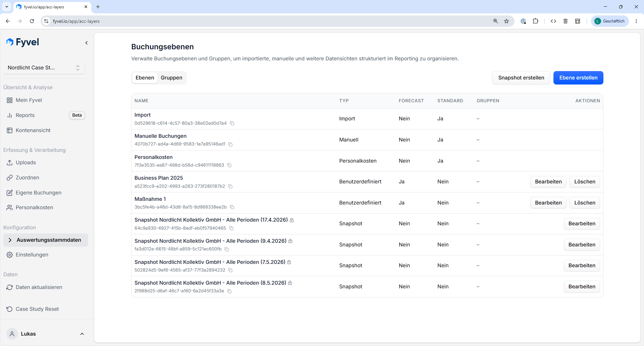The image size is (644, 346).
Task: Close the fyvel.io browser tab
Action: click(86, 7)
